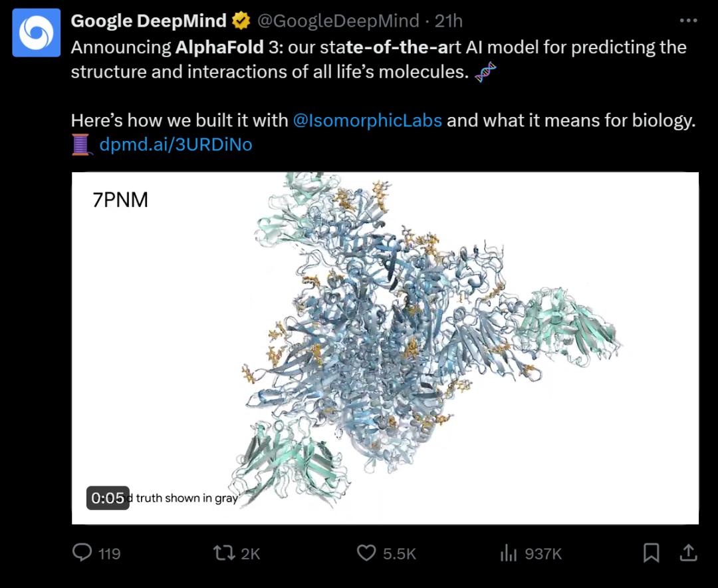Open view analytics bar chart icon
718x588 pixels.
click(508, 553)
